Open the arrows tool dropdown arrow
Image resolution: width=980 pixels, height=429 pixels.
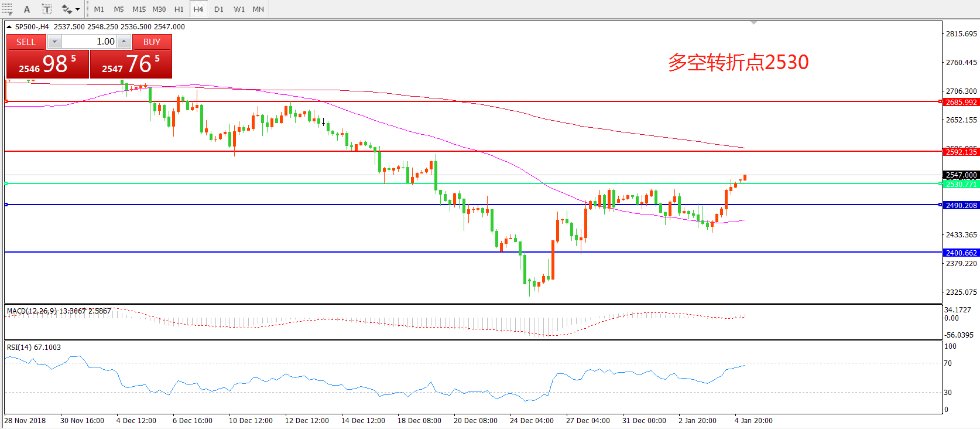(x=77, y=9)
